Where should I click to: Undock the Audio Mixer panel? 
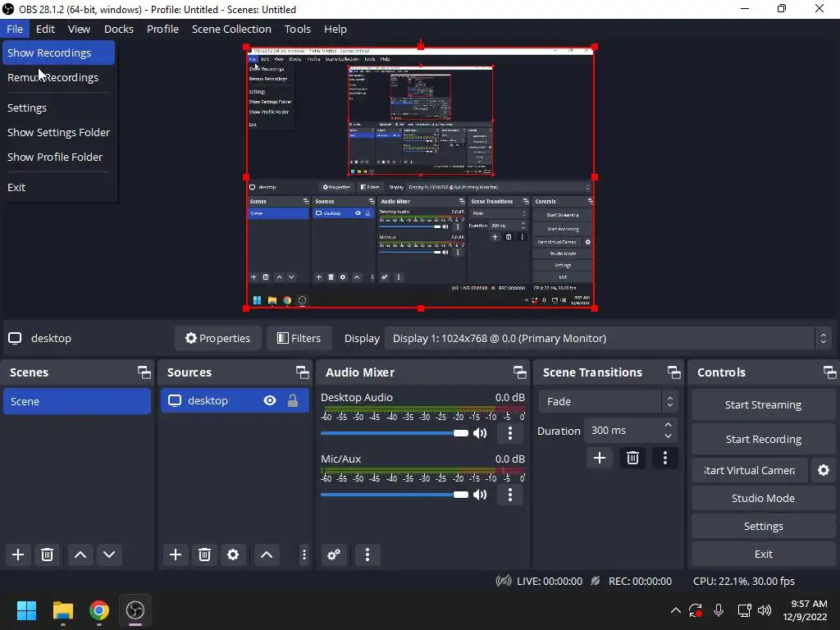(x=519, y=372)
